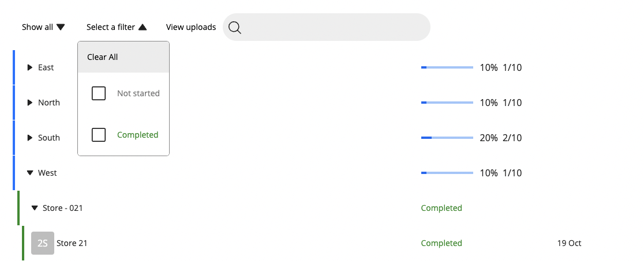Select the Completed filter label
The height and width of the screenshot is (261, 644).
[137, 135]
